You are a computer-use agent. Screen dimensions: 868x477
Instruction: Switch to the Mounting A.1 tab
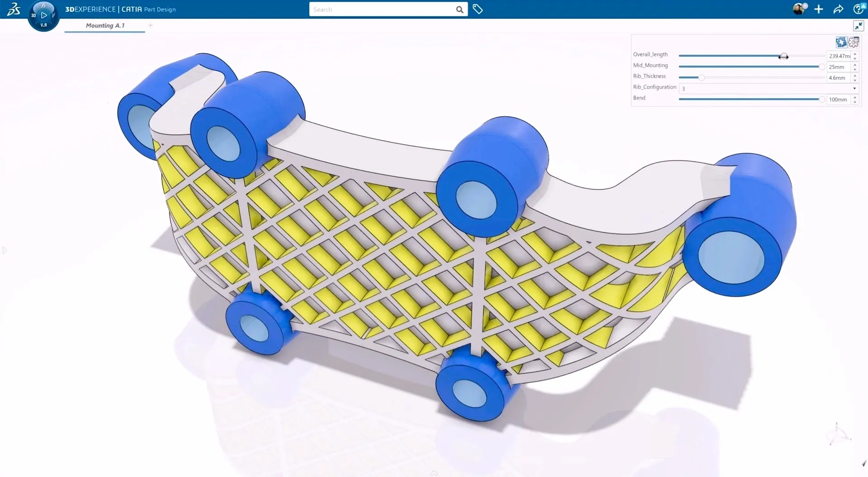[104, 26]
